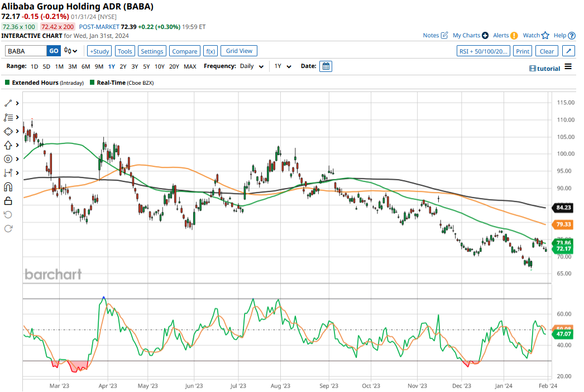
Task: Expand the candlestick chart type dropdown
Action: pyautogui.click(x=71, y=51)
